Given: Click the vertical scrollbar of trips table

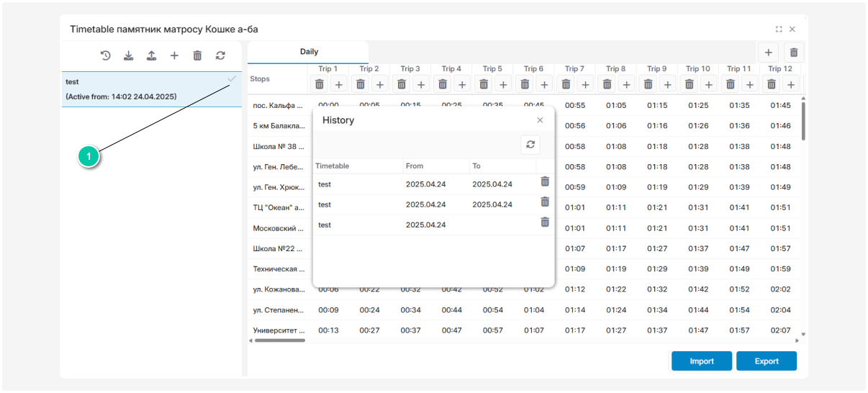Looking at the screenshot, I should (803, 121).
